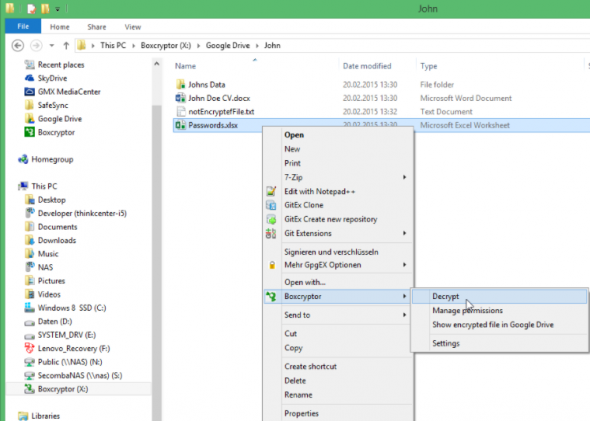Open SecombaNAS (\\nas) (S:) drive
This screenshot has width=590, height=421.
pyautogui.click(x=80, y=375)
